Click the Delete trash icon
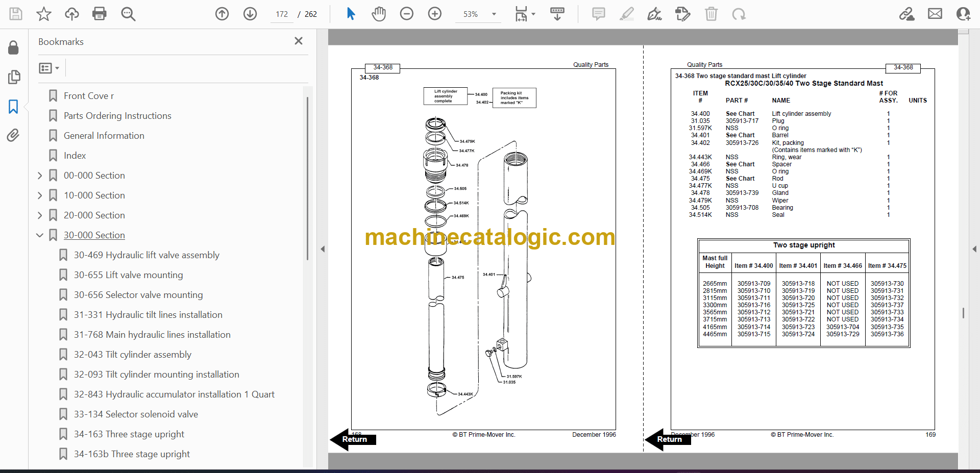This screenshot has width=980, height=473. 711,14
